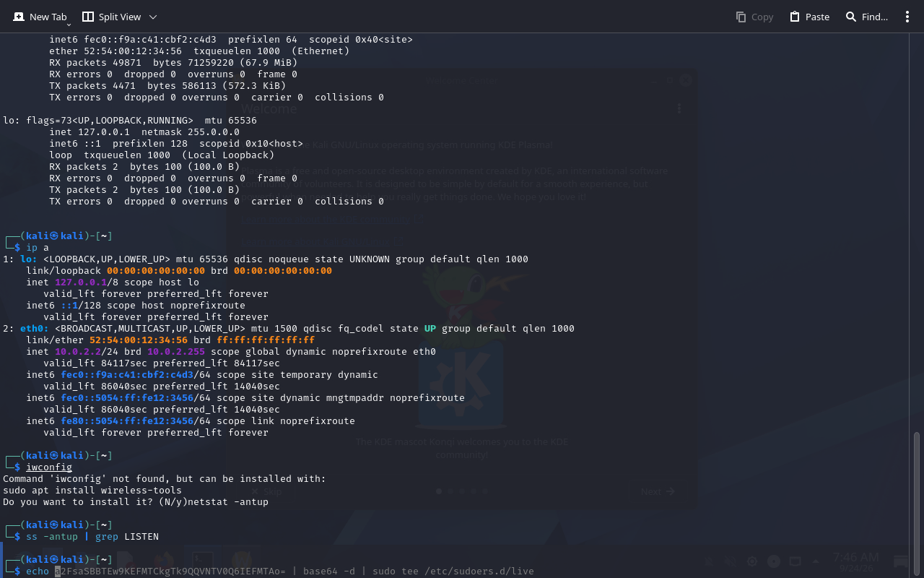The image size is (924, 578).
Task: Click the Paste clipboard icon
Action: tap(795, 17)
